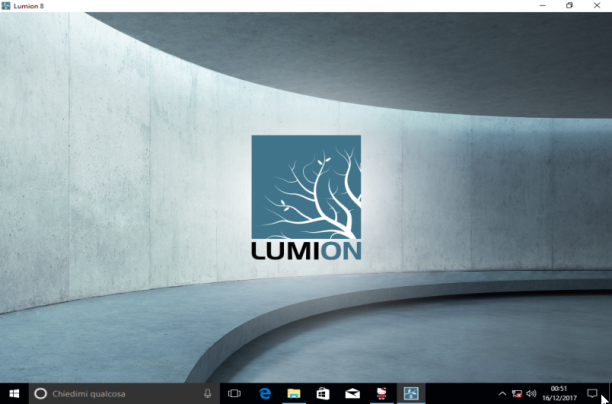Open the Windows Start menu
Viewport: 612px width, 404px height.
(14, 393)
